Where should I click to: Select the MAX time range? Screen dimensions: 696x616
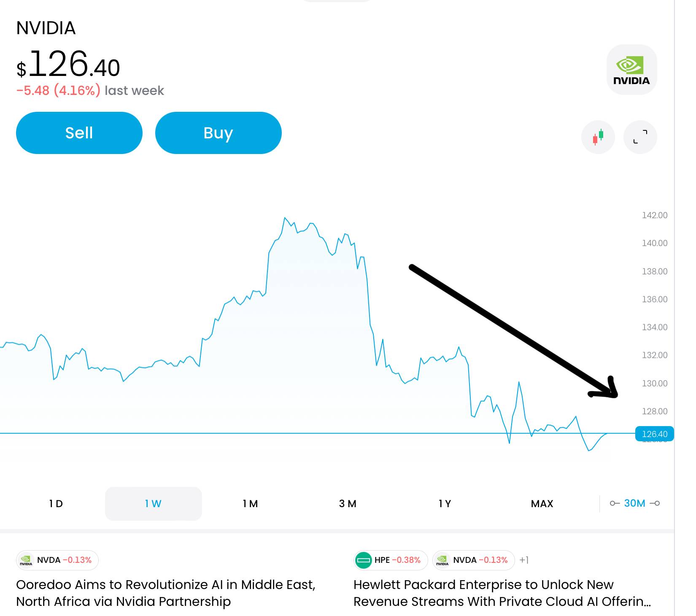[542, 504]
